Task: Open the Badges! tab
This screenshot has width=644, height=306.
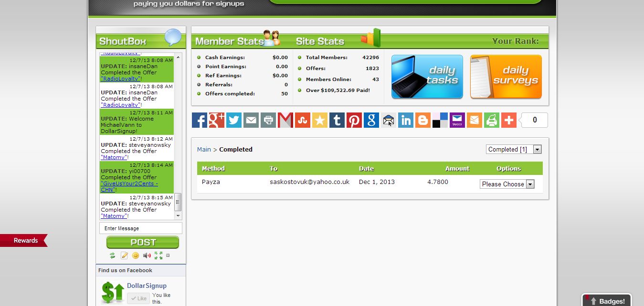Action: [607, 301]
